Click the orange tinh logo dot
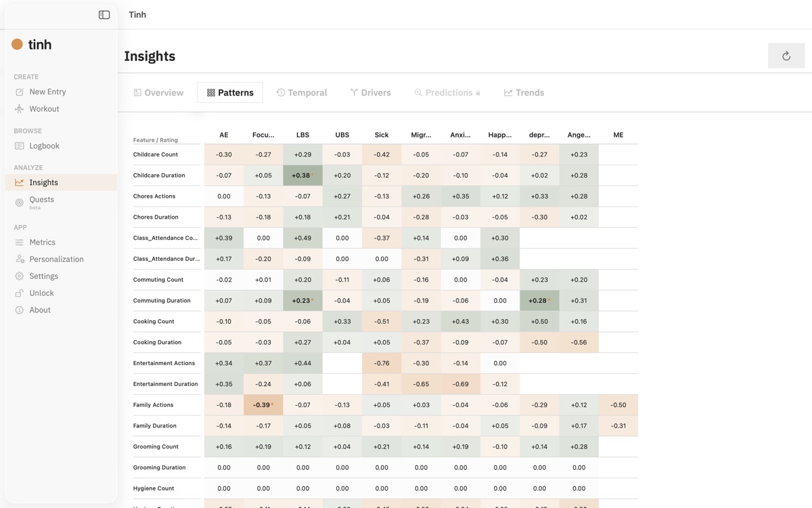Image resolution: width=812 pixels, height=508 pixels. click(18, 44)
